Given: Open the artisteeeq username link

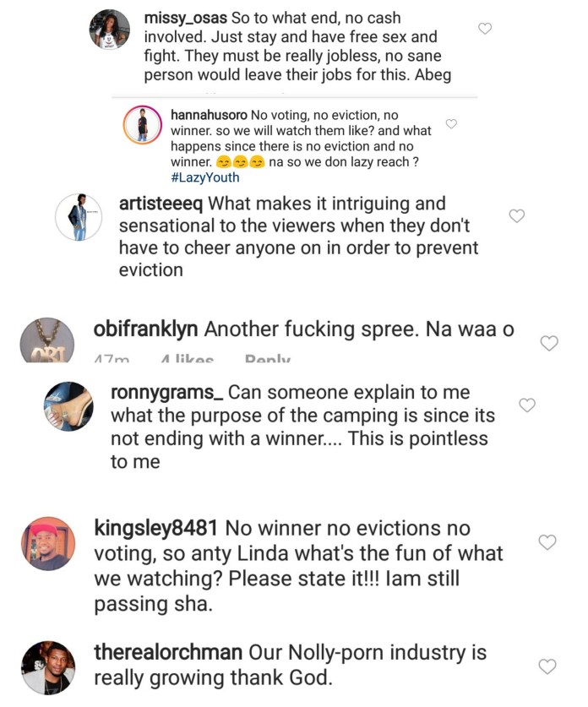Looking at the screenshot, I should pyautogui.click(x=162, y=204).
